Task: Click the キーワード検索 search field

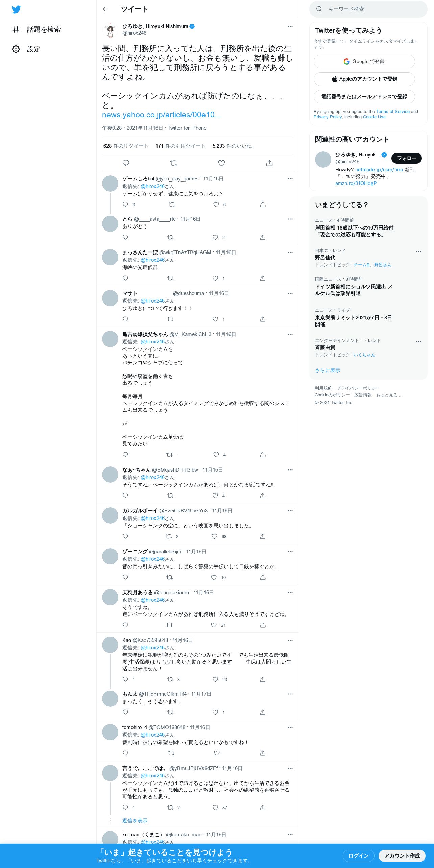Action: click(x=368, y=9)
